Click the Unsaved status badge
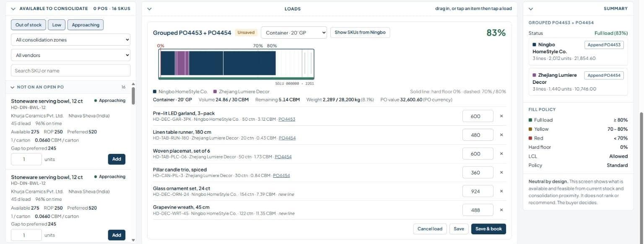 click(246, 32)
